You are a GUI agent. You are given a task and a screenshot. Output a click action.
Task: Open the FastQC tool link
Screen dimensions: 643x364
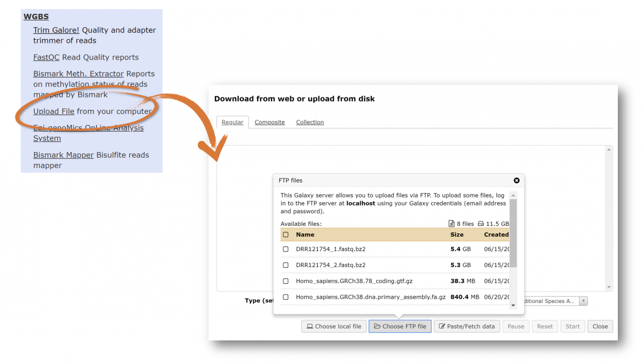46,57
